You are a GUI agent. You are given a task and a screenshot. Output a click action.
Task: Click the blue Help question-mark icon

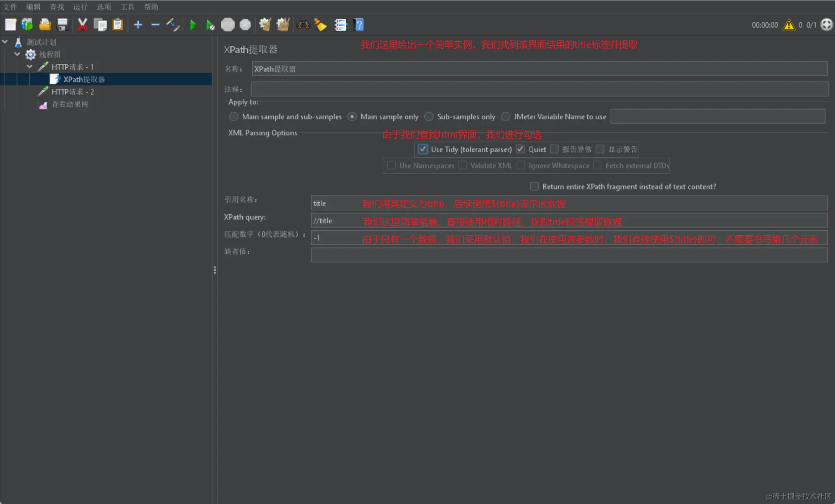pos(359,25)
